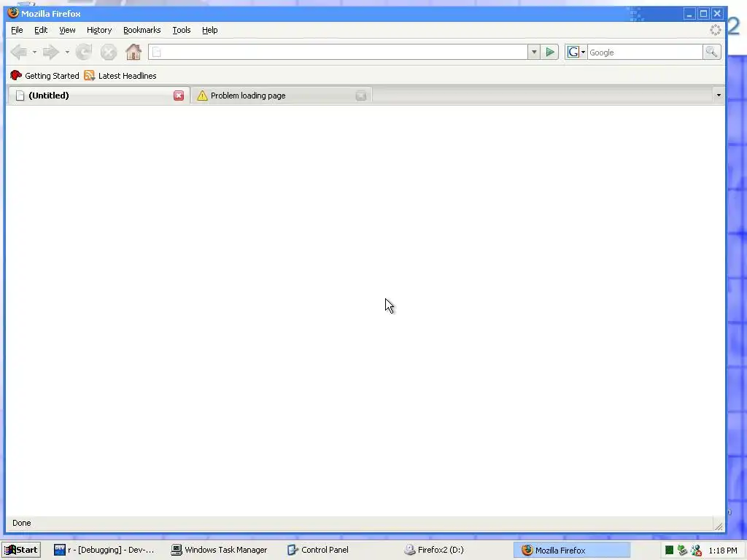Image resolution: width=747 pixels, height=560 pixels.
Task: Click the tray icon next to clock
Action: [x=696, y=551]
